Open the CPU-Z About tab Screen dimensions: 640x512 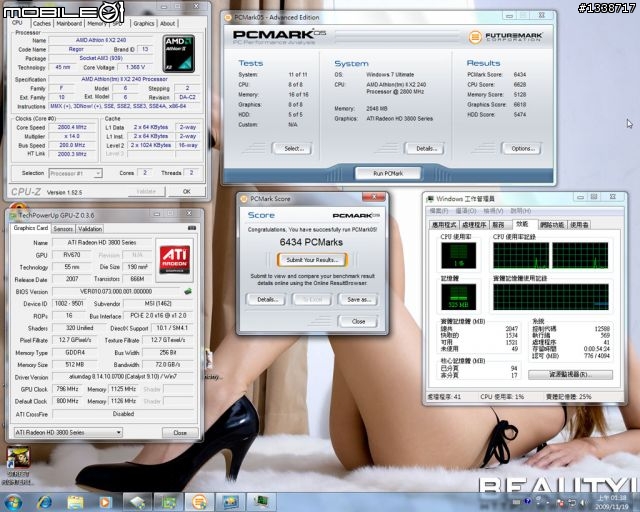(167, 24)
